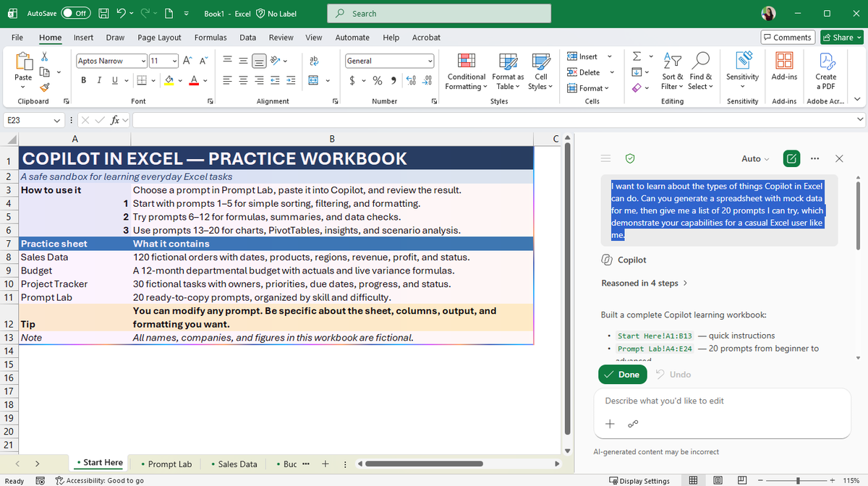Click the Save icon in title bar

(104, 13)
